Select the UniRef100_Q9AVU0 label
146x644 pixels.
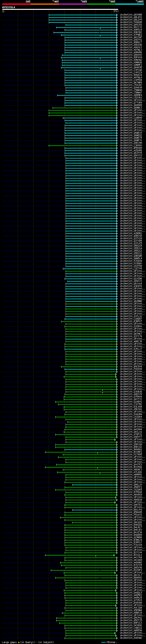[x=131, y=55]
